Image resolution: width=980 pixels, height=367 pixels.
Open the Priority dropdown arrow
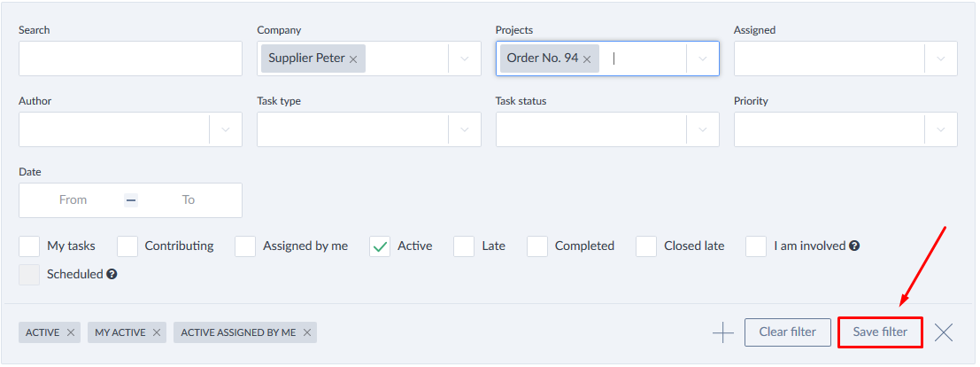(x=941, y=129)
